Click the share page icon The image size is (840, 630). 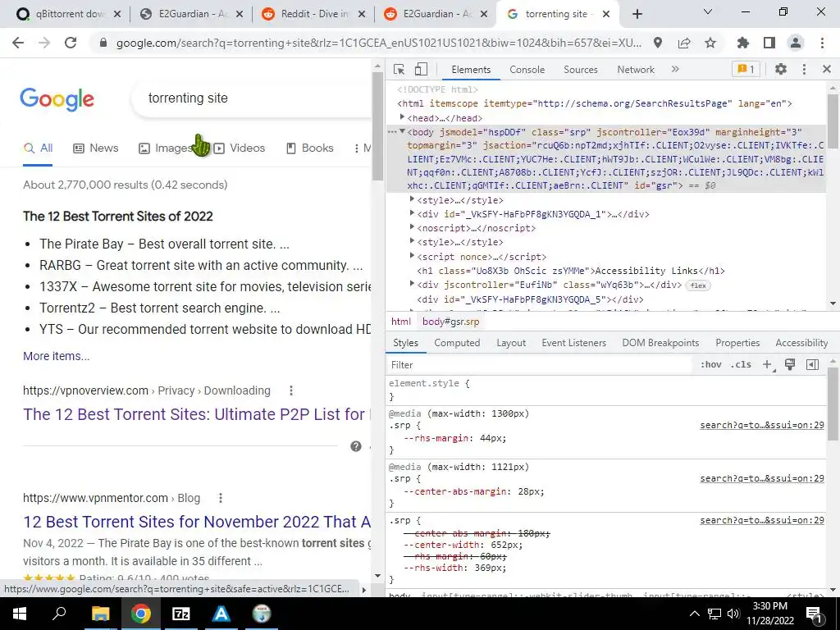[x=684, y=43]
